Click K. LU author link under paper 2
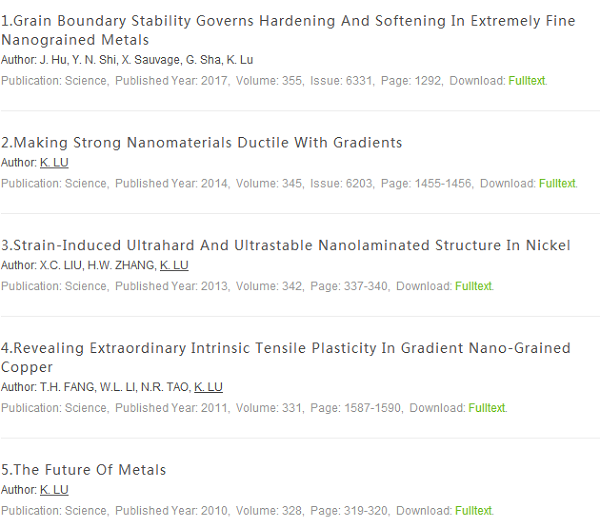The image size is (600, 528). coord(54,163)
